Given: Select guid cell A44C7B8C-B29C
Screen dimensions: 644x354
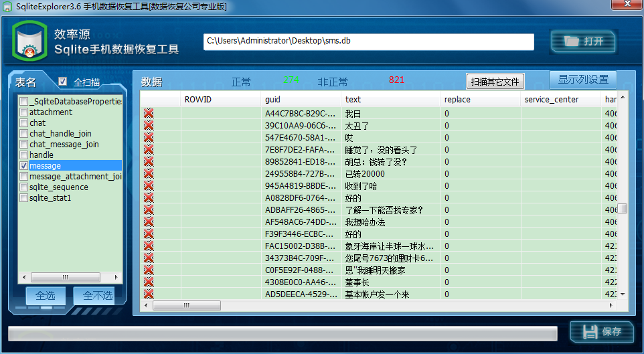Looking at the screenshot, I should point(301,114).
